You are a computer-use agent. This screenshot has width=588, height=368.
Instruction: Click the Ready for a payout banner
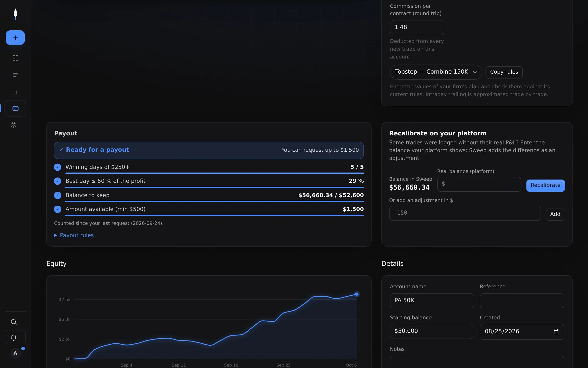[209, 150]
